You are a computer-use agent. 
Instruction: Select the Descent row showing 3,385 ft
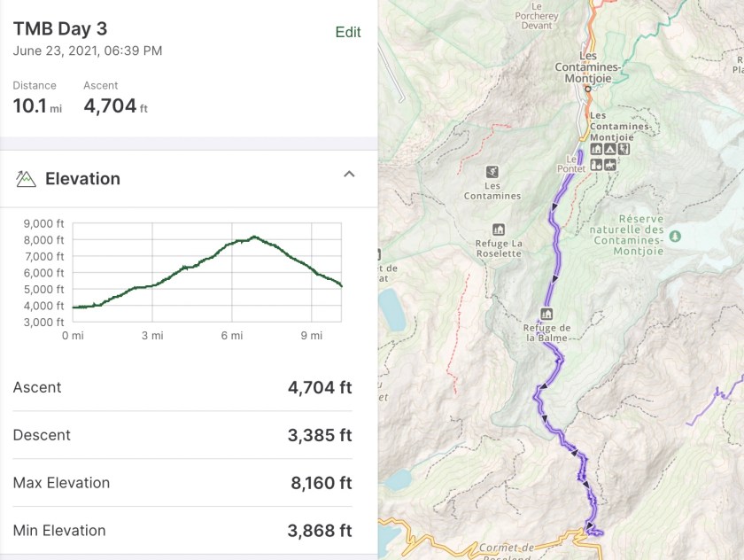(182, 435)
